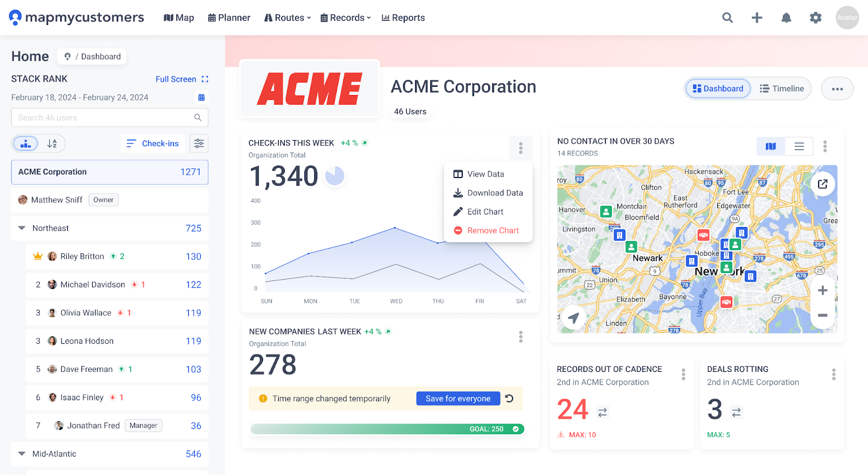This screenshot has height=475, width=868.
Task: Click the GOAL: 250 progress bar
Action: tap(387, 429)
